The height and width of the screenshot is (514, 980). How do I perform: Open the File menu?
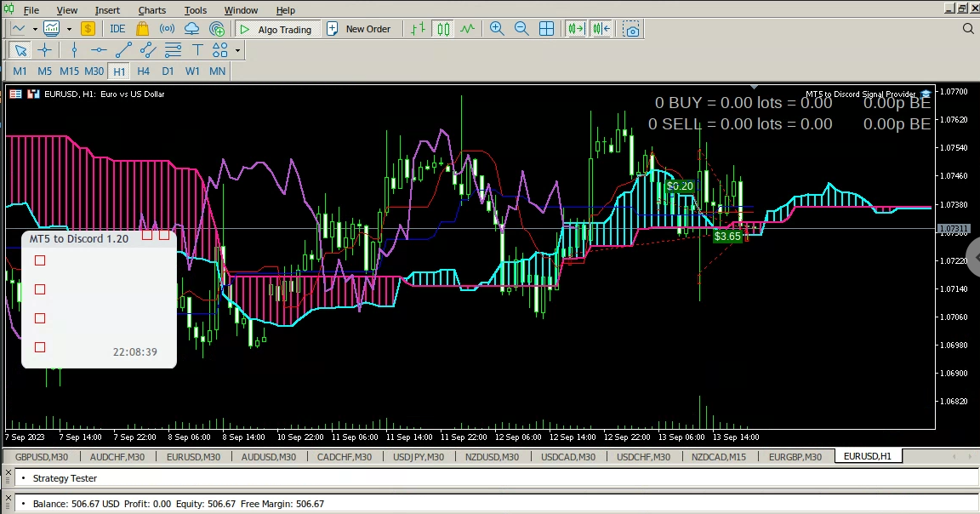[31, 10]
